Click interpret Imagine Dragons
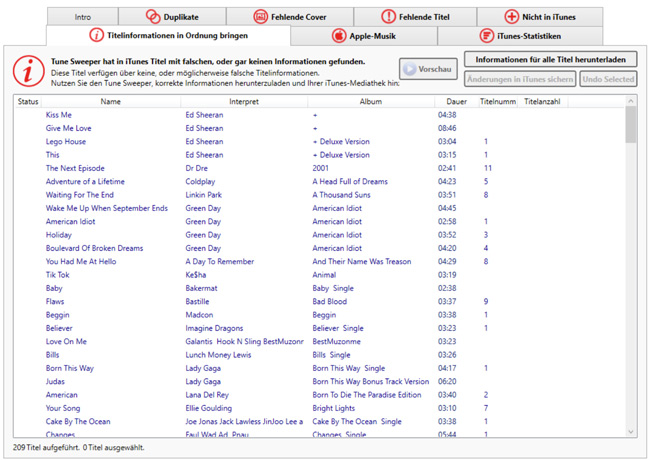This screenshot has width=650, height=460. pos(214,328)
